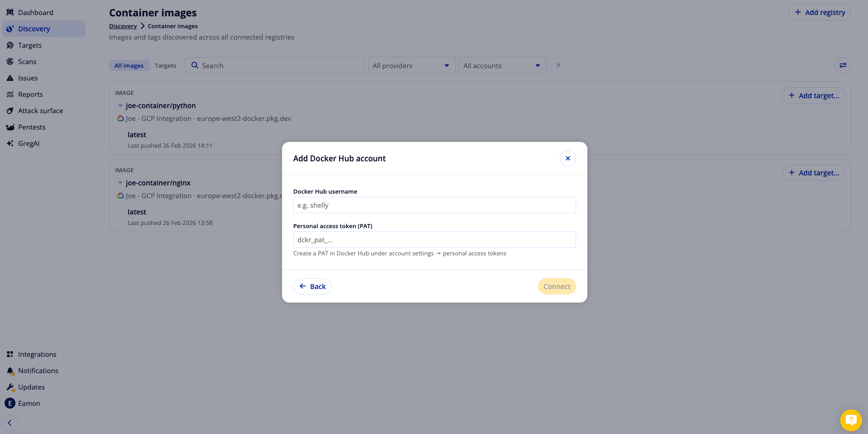Open the All accounts dropdown

[502, 65]
